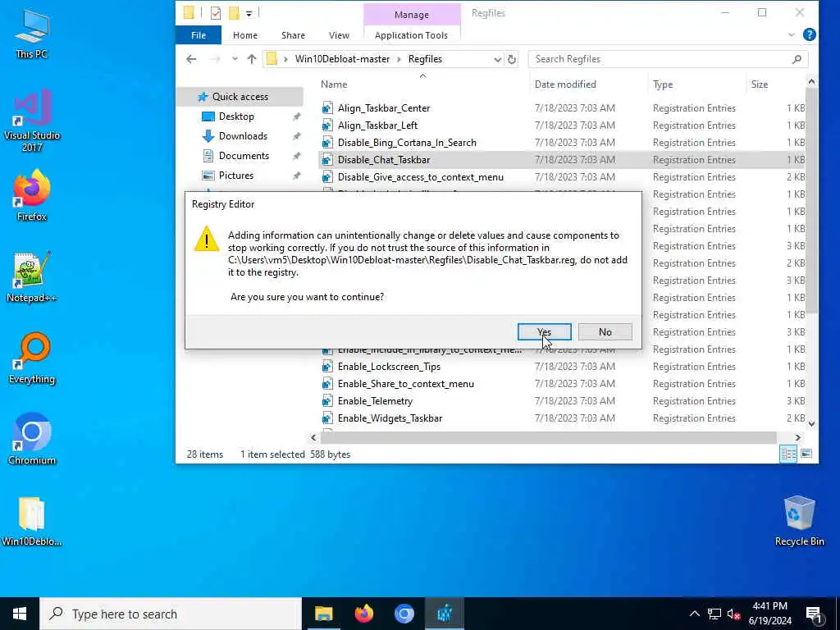Open Firefox from the taskbar
The width and height of the screenshot is (840, 630).
coord(363,614)
